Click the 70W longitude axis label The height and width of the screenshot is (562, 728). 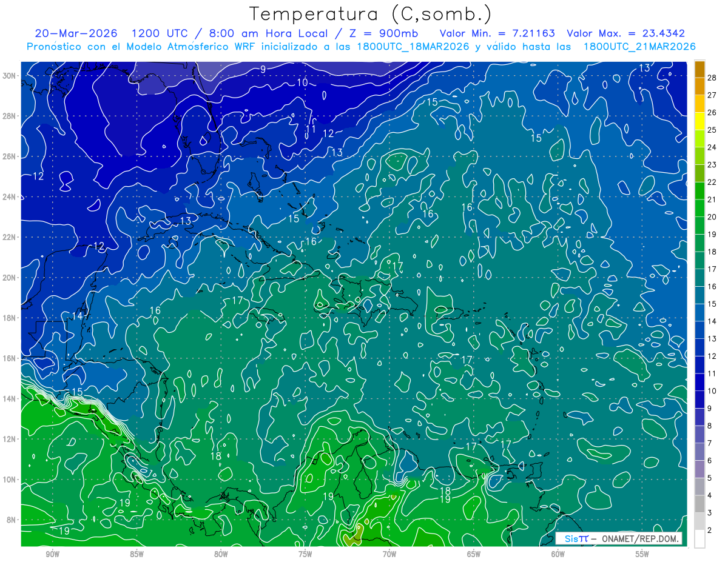click(x=389, y=555)
